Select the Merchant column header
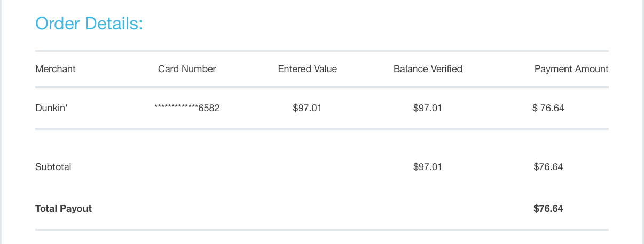Viewport: 644px width, 244px height. coord(56,69)
